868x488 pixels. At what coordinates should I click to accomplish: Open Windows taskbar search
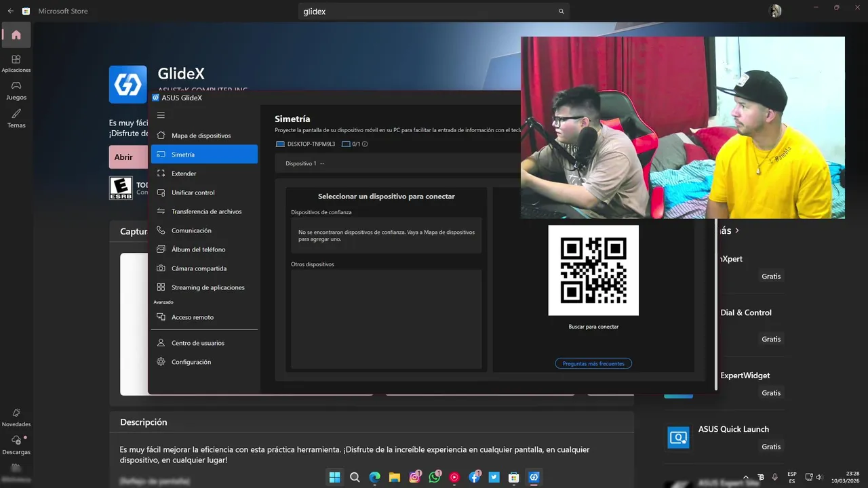tap(355, 477)
